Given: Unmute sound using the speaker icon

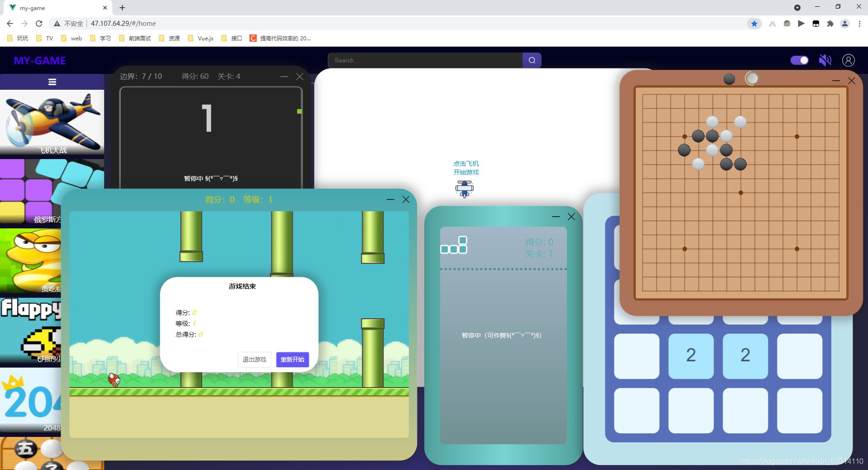Looking at the screenshot, I should click(x=825, y=60).
